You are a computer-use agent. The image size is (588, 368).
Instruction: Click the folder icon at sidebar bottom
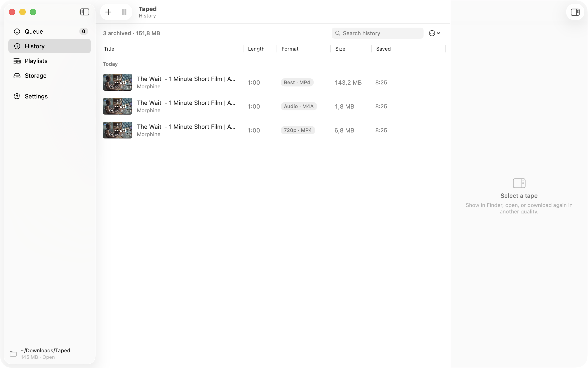point(13,354)
